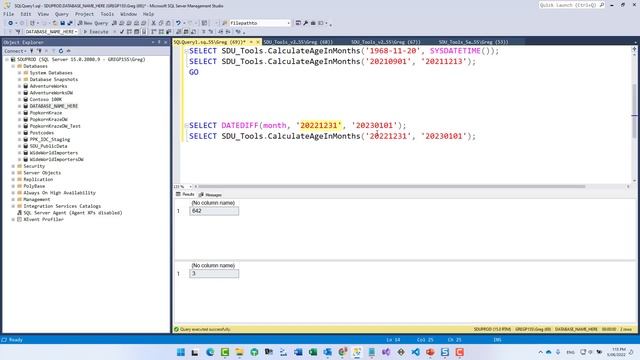Image resolution: width=640 pixels, height=360 pixels.
Task: Open Properties window via wrench icon
Action: [x=305, y=23]
